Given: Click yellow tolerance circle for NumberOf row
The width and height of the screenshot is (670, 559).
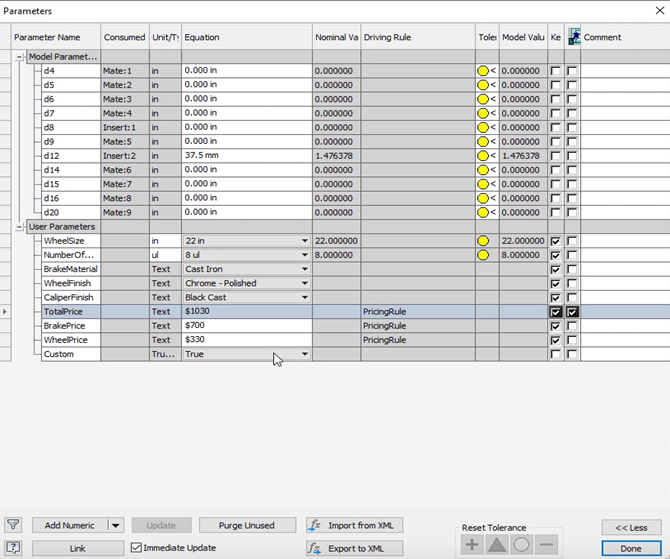Looking at the screenshot, I should [x=483, y=255].
